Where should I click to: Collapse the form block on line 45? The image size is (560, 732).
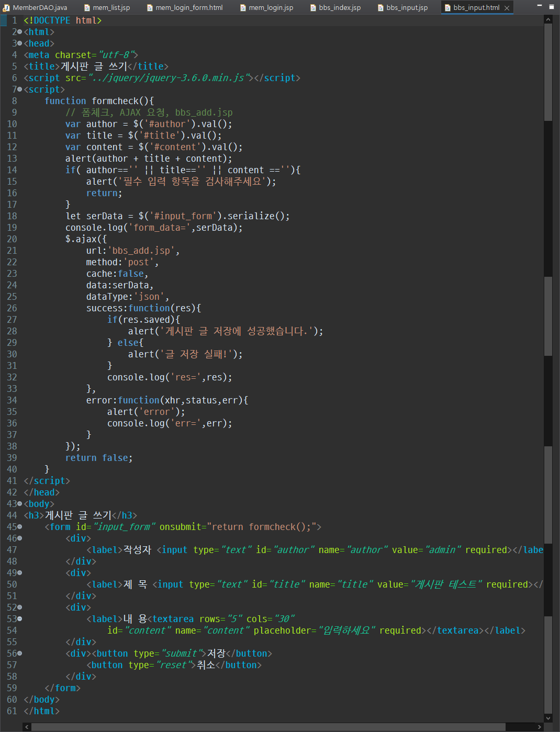[x=19, y=527]
